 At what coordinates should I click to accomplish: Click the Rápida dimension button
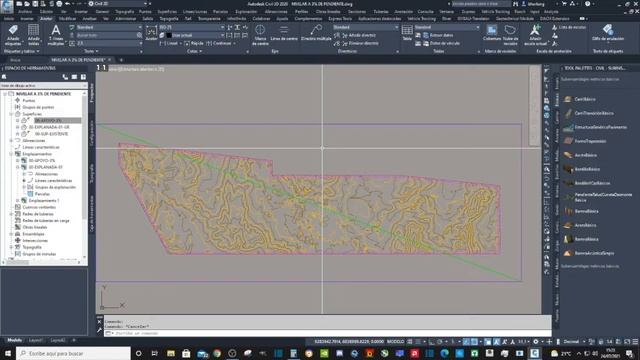point(193,43)
